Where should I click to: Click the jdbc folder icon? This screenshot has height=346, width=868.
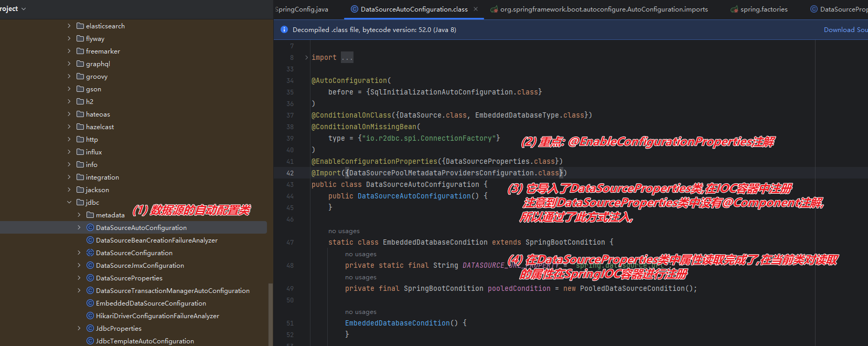coord(80,202)
